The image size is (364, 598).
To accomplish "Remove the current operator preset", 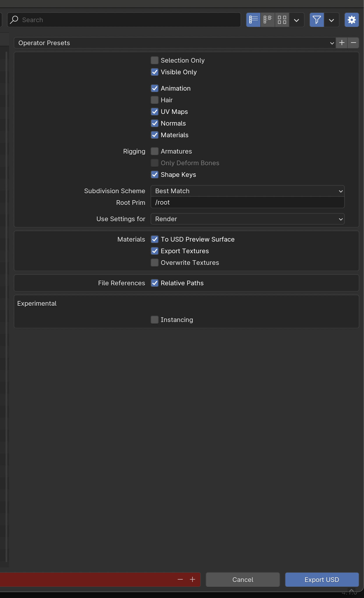I will [x=353, y=43].
